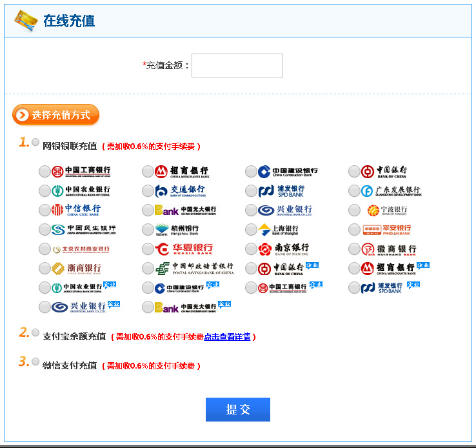
Task: Tick radio beside 中国工商银行 企业
Action: click(x=251, y=288)
